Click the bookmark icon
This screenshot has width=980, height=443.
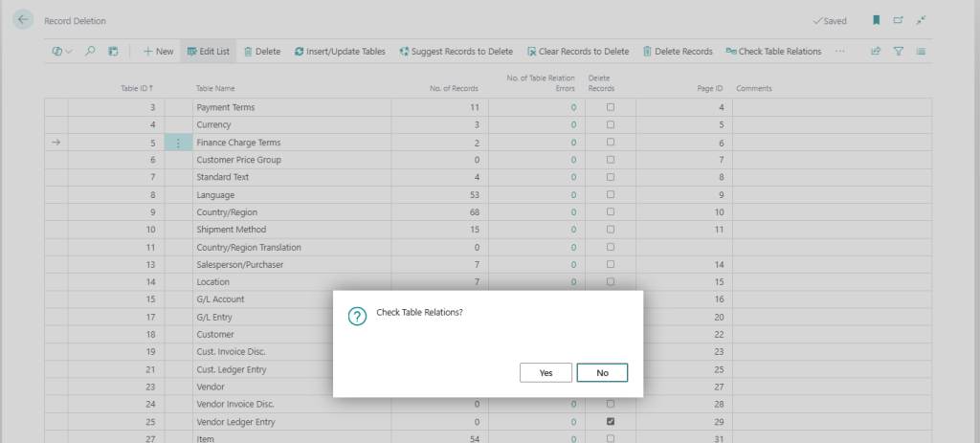pos(876,20)
